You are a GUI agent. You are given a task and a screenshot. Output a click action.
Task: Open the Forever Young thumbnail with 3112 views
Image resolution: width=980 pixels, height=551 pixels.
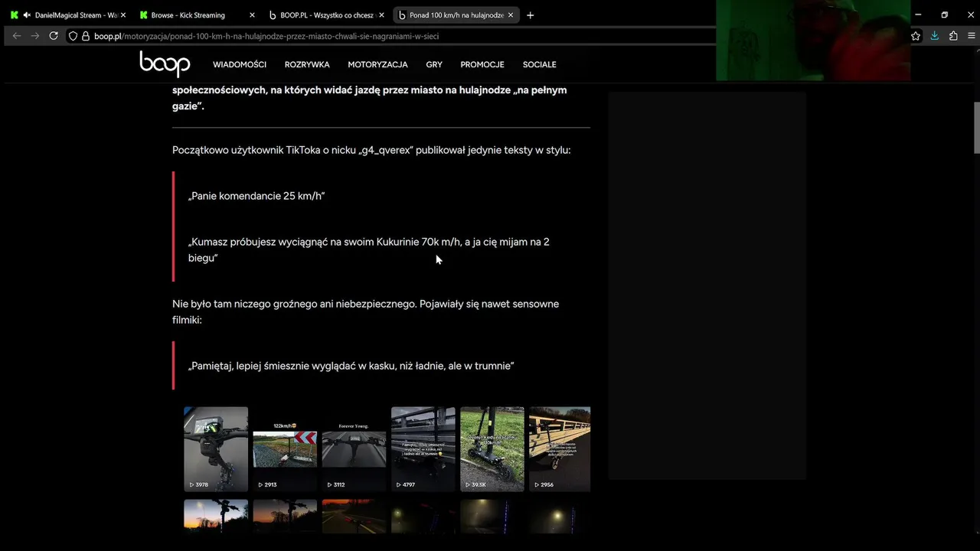(354, 448)
